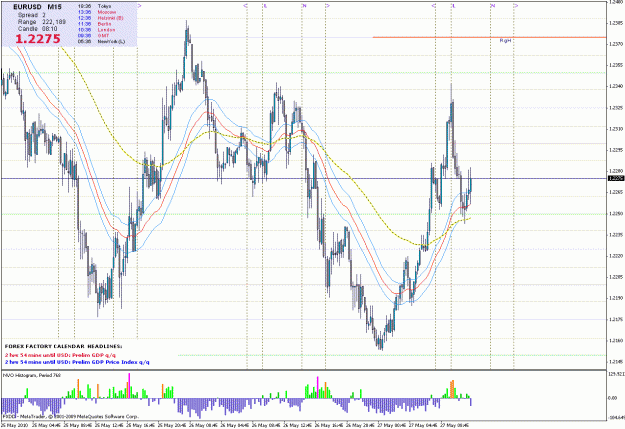The image size is (625, 429).
Task: Select the orange horizontal resistance line
Action: point(489,37)
